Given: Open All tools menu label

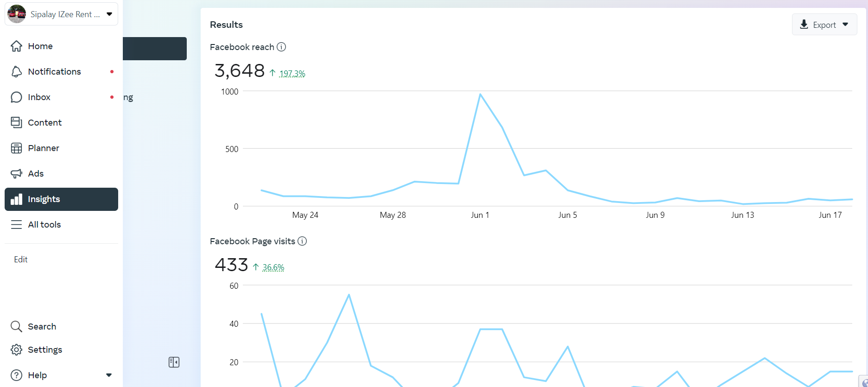Looking at the screenshot, I should click(x=44, y=224).
